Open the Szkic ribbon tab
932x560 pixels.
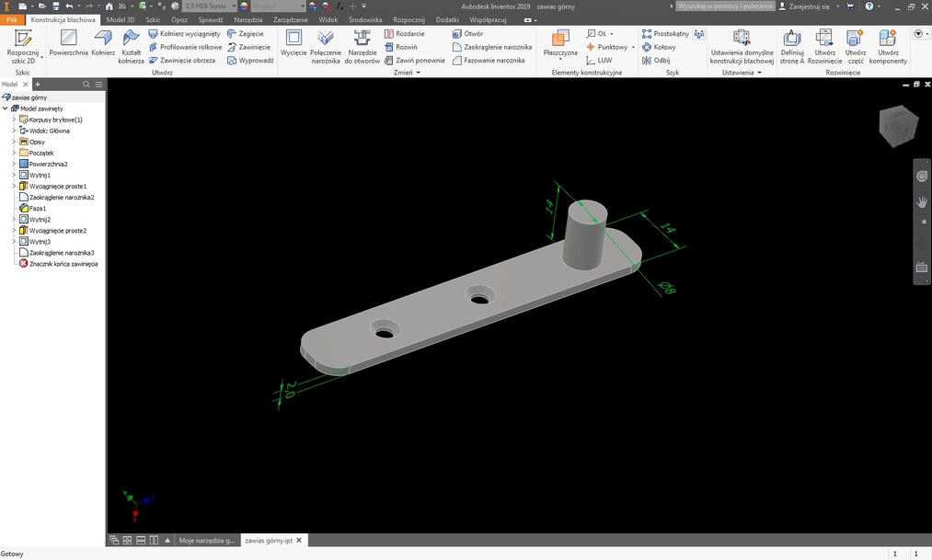(153, 18)
